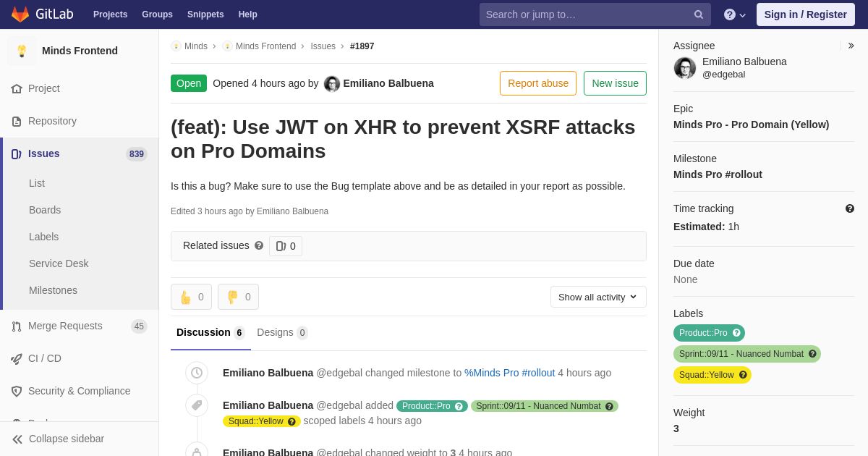
Task: Click the Minds Frontend breadcrumb link
Action: [265, 46]
